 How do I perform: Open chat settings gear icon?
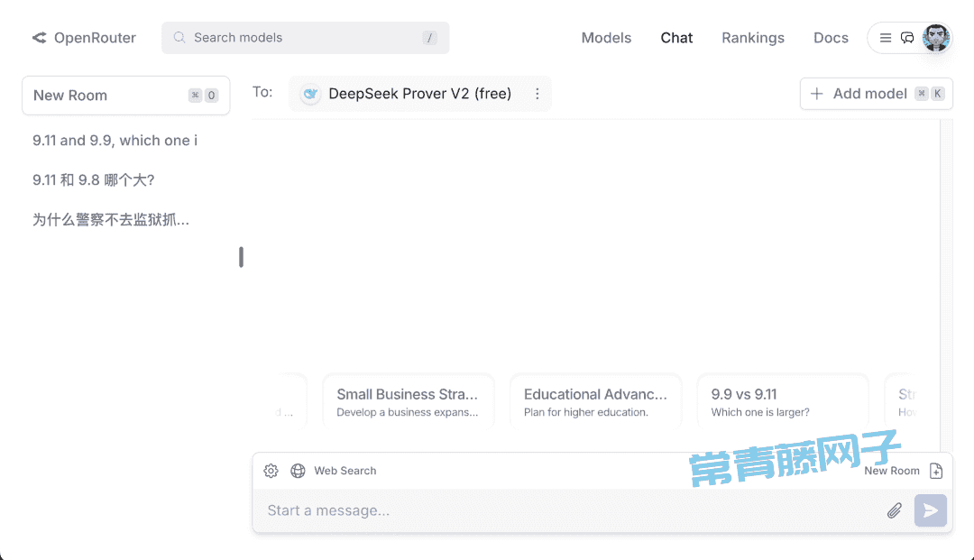[271, 471]
